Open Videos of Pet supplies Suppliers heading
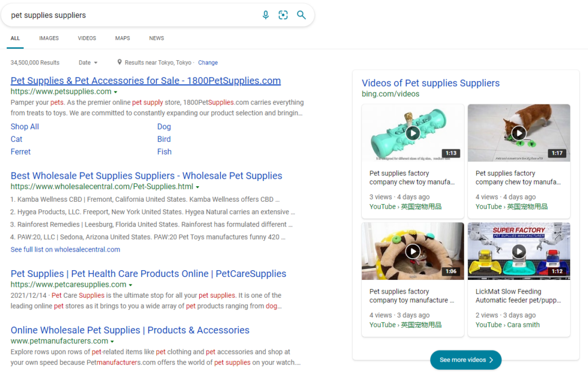This screenshot has height=373, width=588. click(431, 83)
